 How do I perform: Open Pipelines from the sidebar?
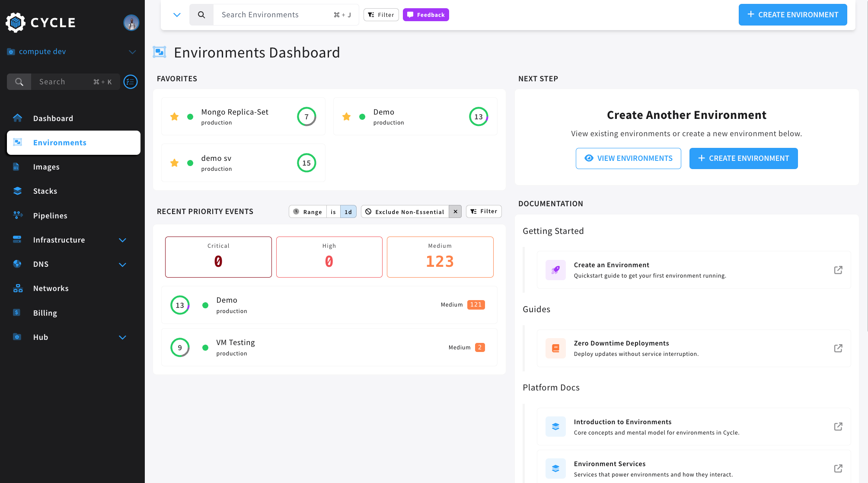click(50, 215)
